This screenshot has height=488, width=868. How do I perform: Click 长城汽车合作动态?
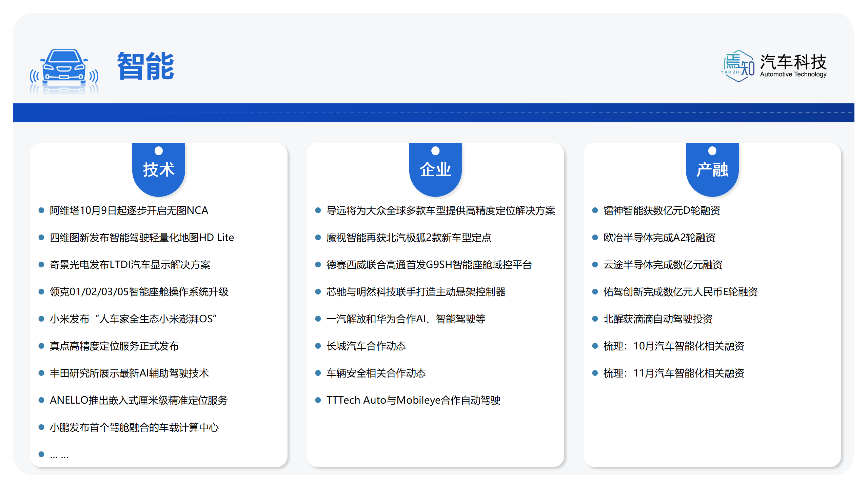pos(366,346)
